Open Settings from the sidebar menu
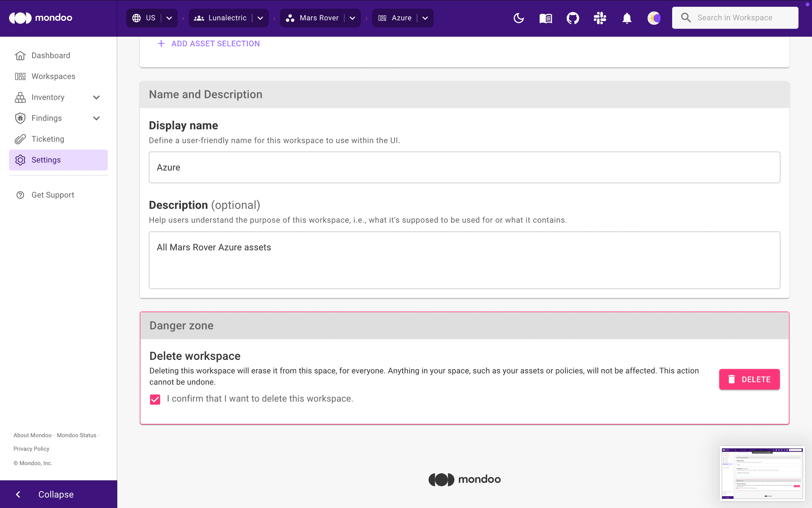The height and width of the screenshot is (508, 812). [x=46, y=160]
